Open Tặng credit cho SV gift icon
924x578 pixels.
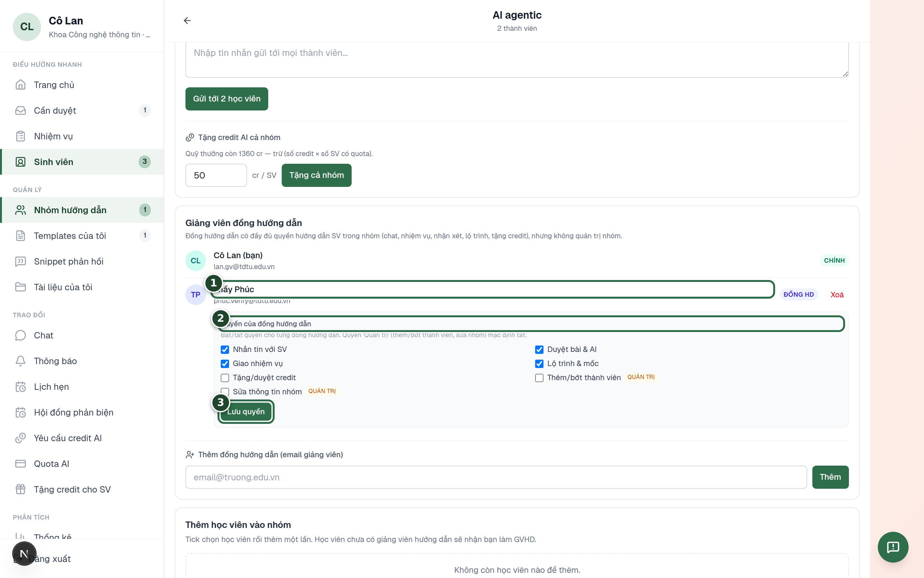[21, 489]
